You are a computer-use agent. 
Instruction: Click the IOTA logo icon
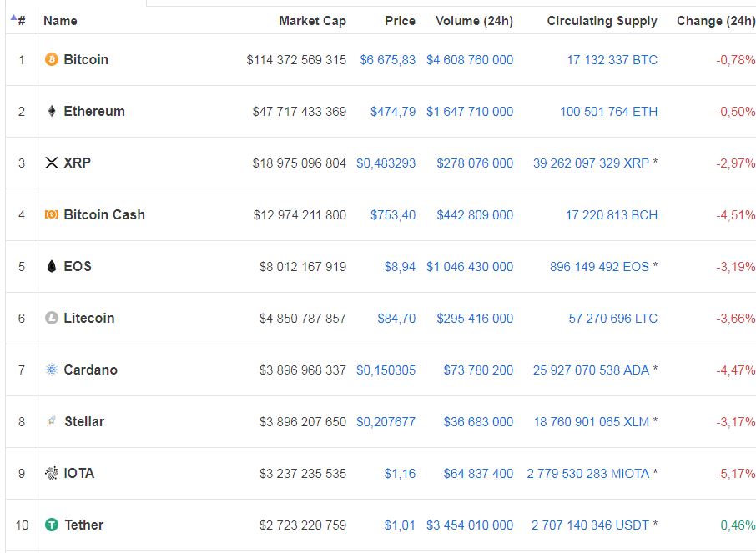point(52,473)
